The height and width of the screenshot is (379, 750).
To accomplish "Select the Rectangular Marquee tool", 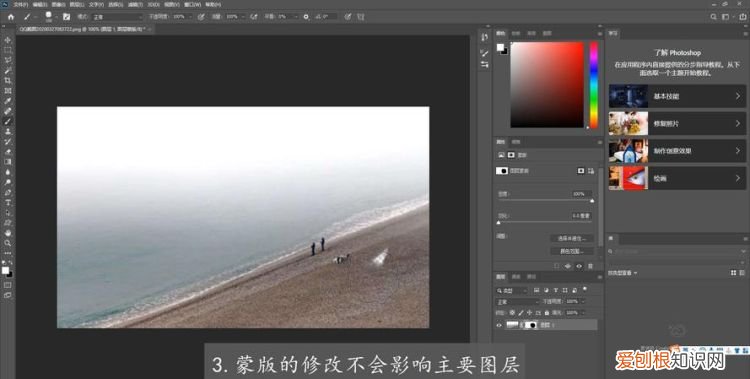I will [x=8, y=50].
